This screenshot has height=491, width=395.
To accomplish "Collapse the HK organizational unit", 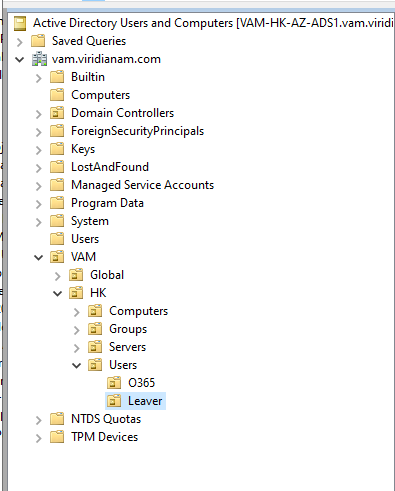I will click(58, 293).
